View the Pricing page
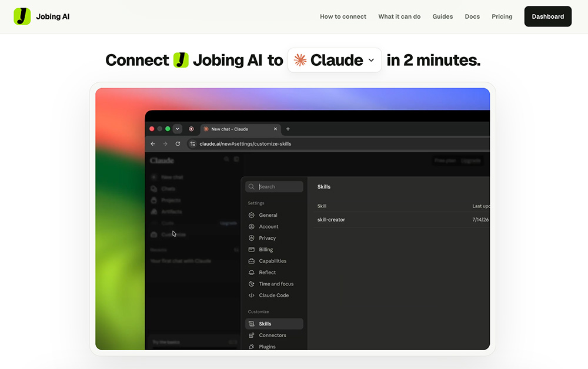 (x=502, y=16)
